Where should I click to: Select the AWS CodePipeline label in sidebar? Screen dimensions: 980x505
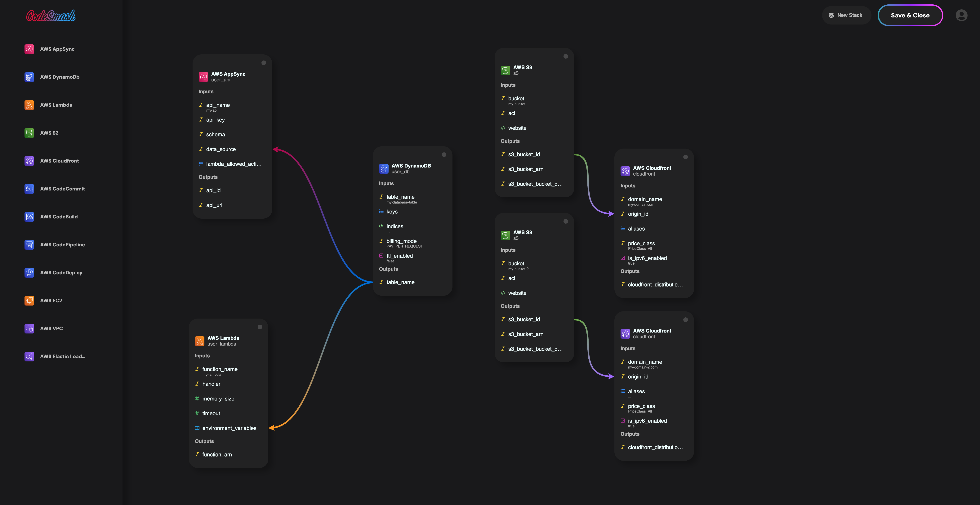[63, 245]
